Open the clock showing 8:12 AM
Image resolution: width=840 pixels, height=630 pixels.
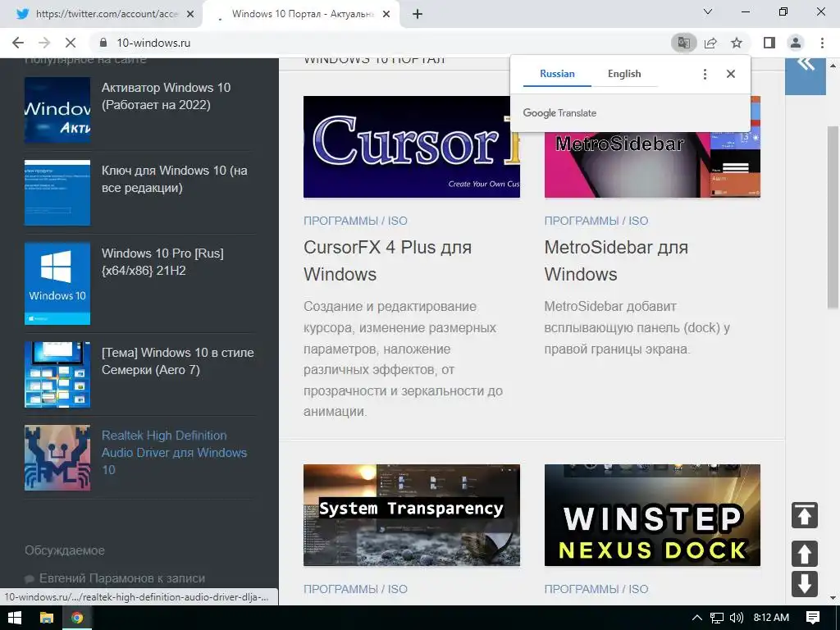pyautogui.click(x=771, y=618)
